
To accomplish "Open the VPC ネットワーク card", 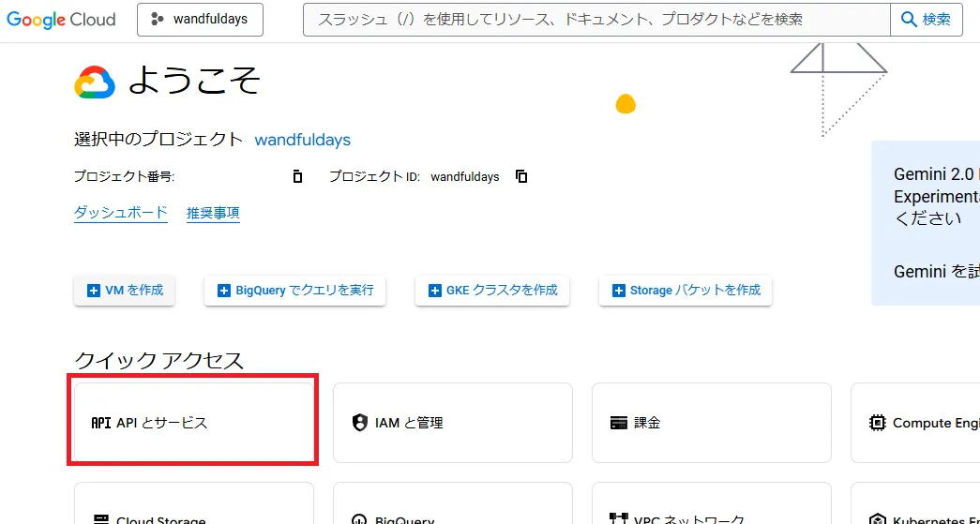I will coord(712,503).
